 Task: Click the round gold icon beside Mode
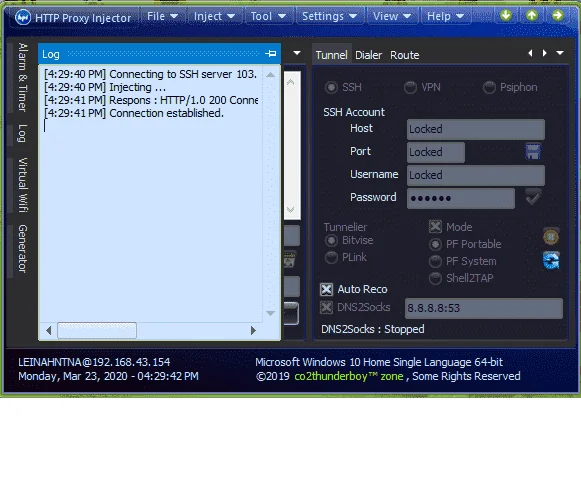pyautogui.click(x=551, y=236)
